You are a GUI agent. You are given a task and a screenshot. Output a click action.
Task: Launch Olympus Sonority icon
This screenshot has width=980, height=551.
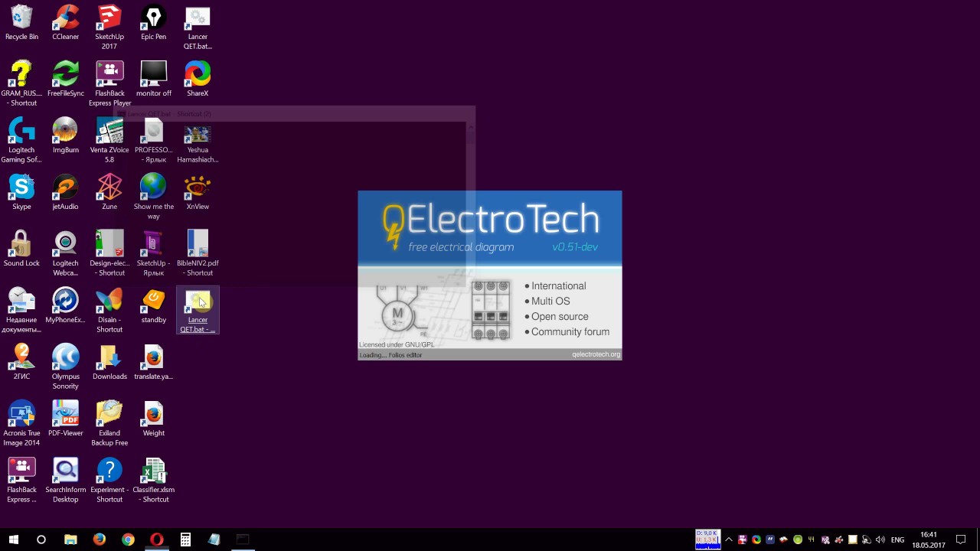click(65, 367)
